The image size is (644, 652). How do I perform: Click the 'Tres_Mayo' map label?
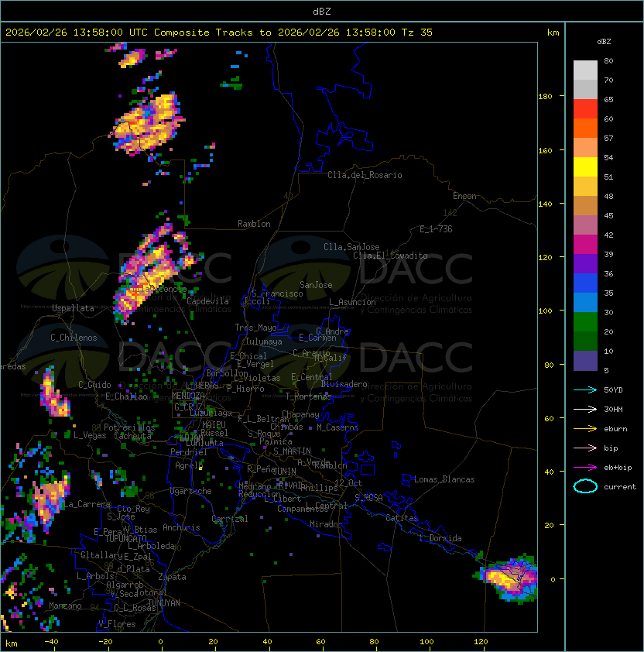(x=255, y=328)
